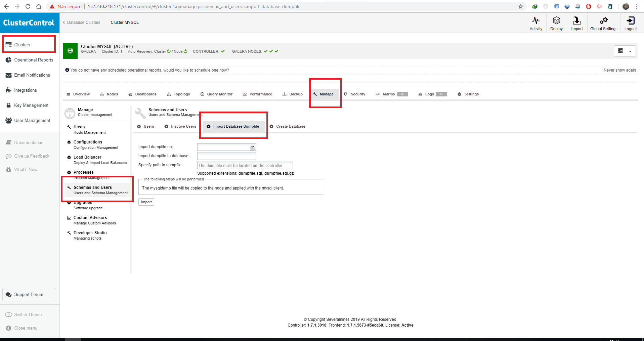Viewport: 644px width, 341px height.
Task: Open the Activity panel
Action: (x=535, y=23)
